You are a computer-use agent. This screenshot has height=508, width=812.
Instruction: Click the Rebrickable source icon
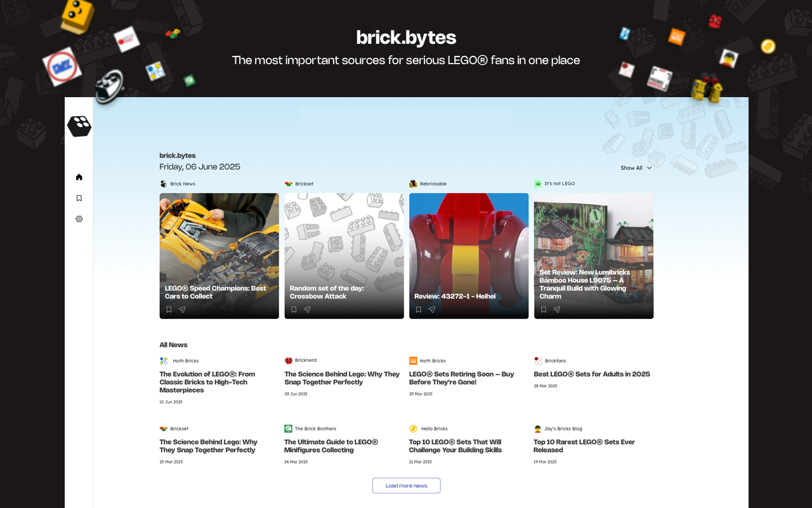[x=413, y=184]
